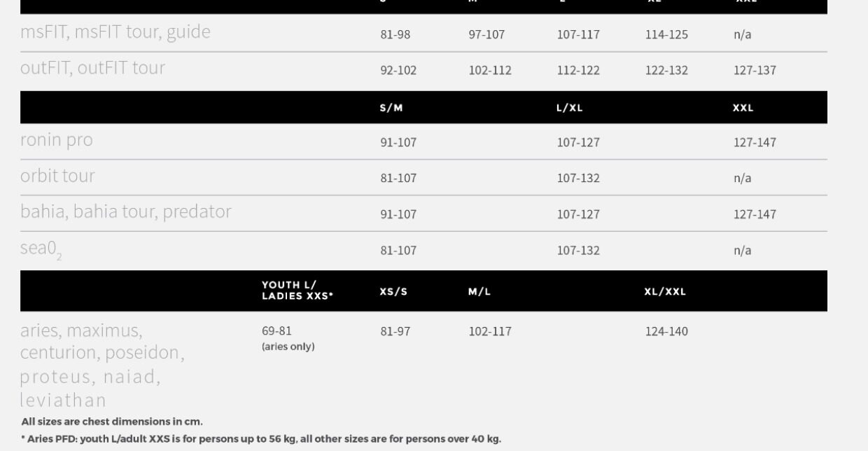Click the YOUTH L/LADIES XXS* header
This screenshot has width=868, height=451.
(297, 290)
